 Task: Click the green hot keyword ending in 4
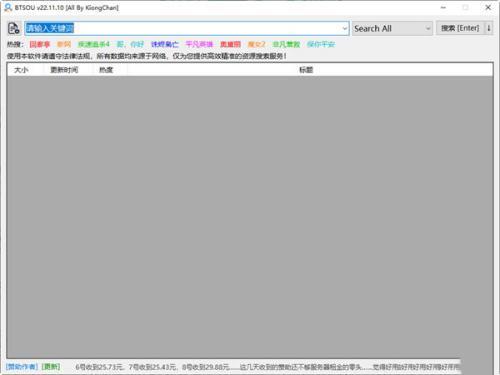pyautogui.click(x=94, y=44)
